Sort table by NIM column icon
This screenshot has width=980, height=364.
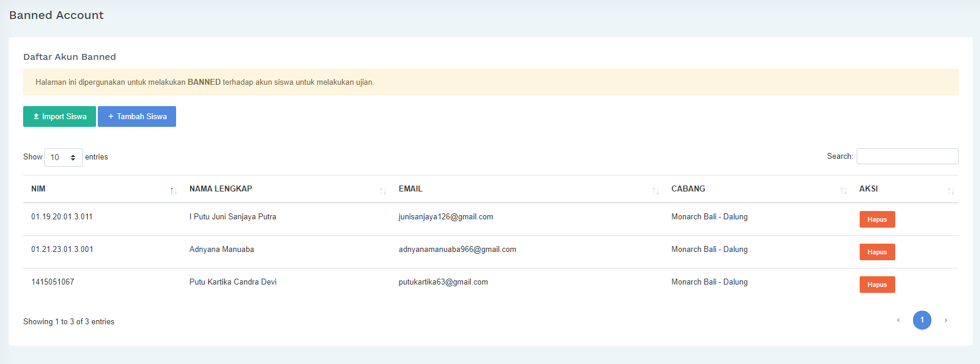pos(173,190)
